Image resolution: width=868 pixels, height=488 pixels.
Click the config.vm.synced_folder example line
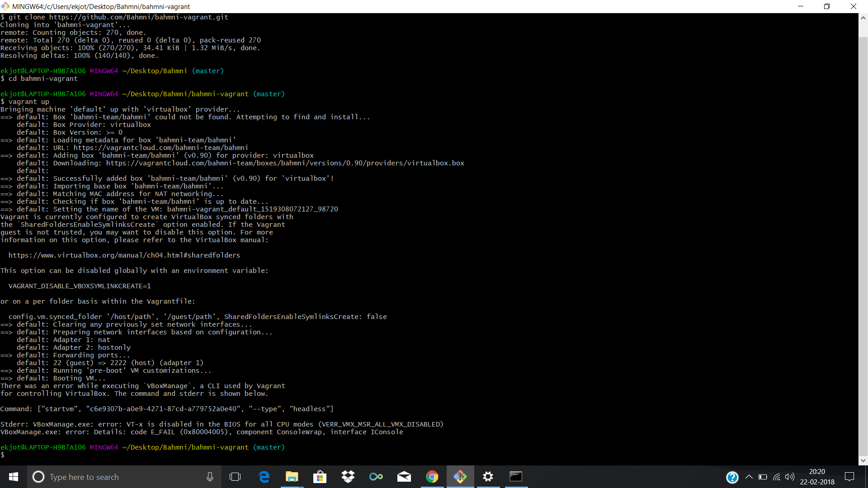[198, 317]
